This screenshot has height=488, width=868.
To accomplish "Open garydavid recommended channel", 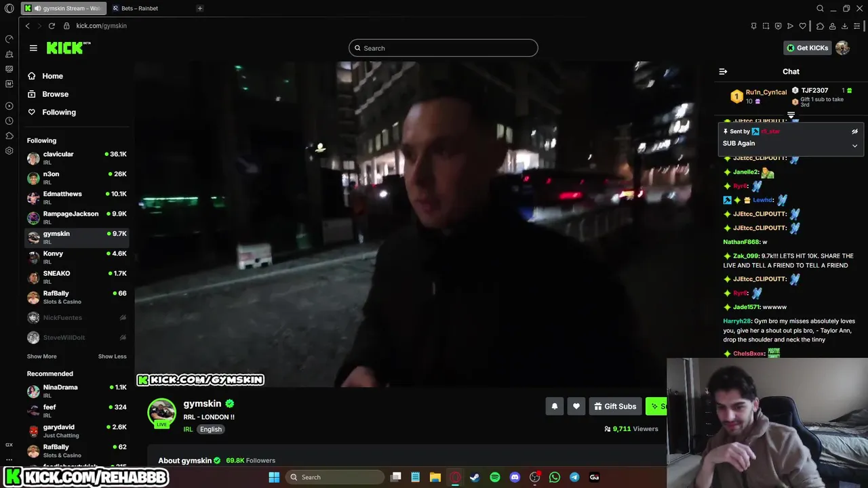I will coord(77,431).
